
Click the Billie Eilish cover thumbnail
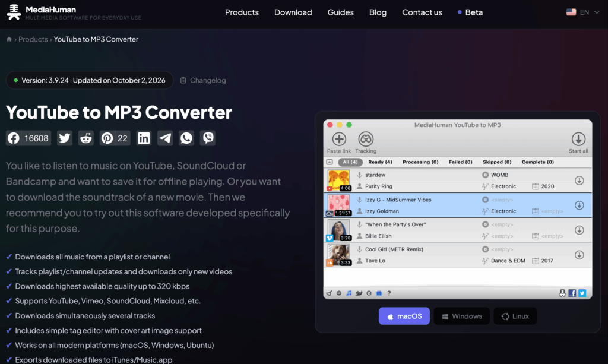click(x=338, y=230)
